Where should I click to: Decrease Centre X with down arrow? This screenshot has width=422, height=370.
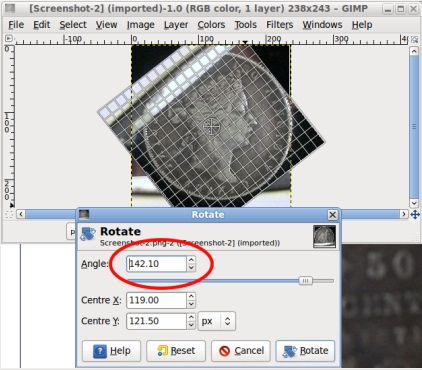coord(191,304)
